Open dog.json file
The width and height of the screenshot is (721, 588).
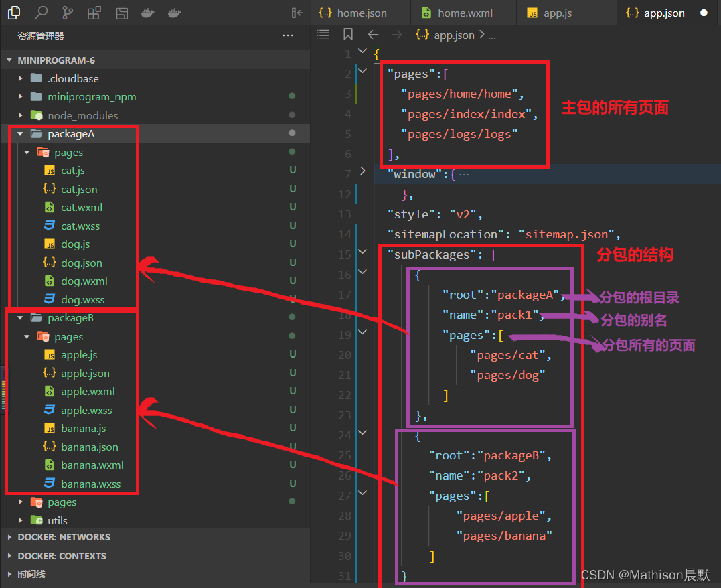pyautogui.click(x=155, y=263)
